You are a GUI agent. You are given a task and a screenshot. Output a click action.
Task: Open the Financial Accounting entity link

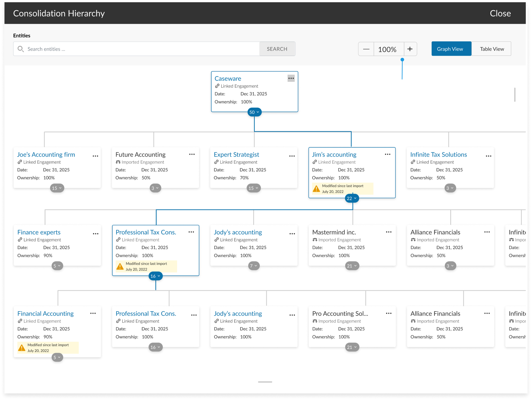coord(45,313)
